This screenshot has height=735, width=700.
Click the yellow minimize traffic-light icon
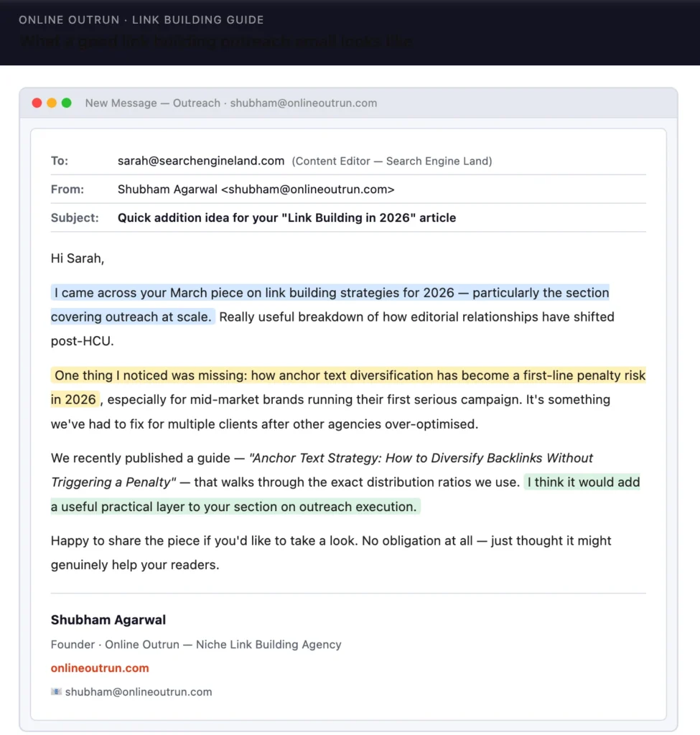point(51,103)
